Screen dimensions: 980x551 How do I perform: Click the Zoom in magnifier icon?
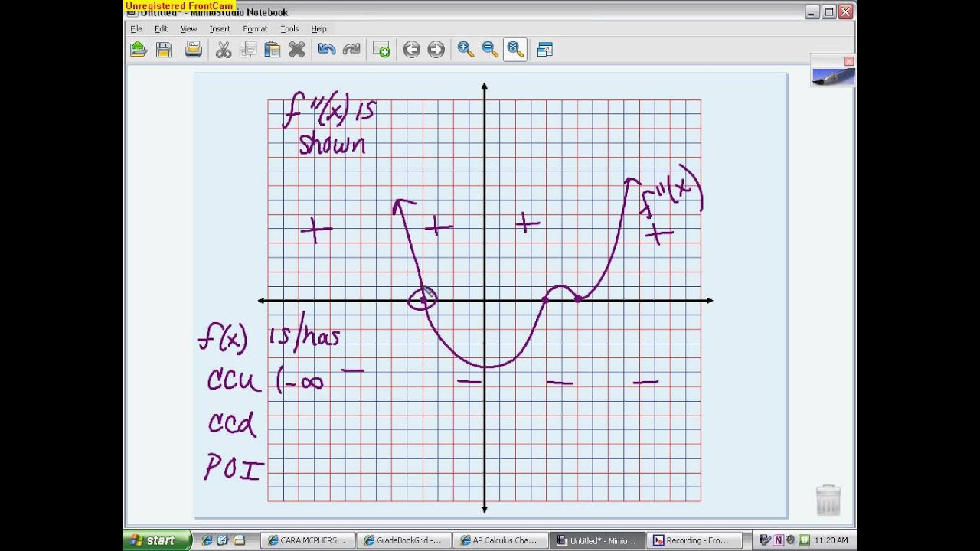[465, 50]
